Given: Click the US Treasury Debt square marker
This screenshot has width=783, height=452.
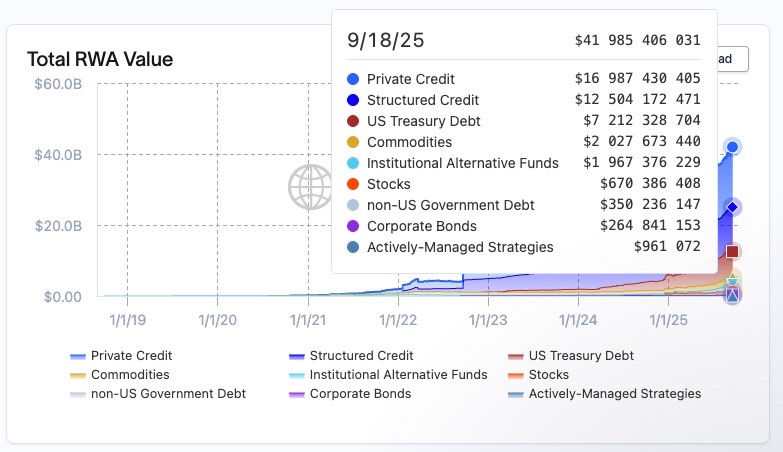Looking at the screenshot, I should click(x=732, y=251).
